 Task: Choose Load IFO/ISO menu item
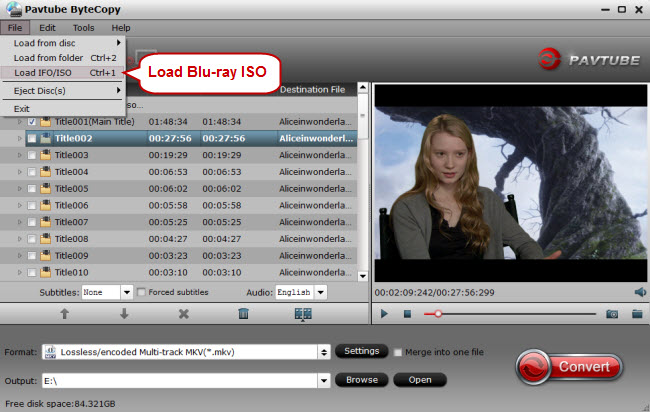click(x=63, y=73)
